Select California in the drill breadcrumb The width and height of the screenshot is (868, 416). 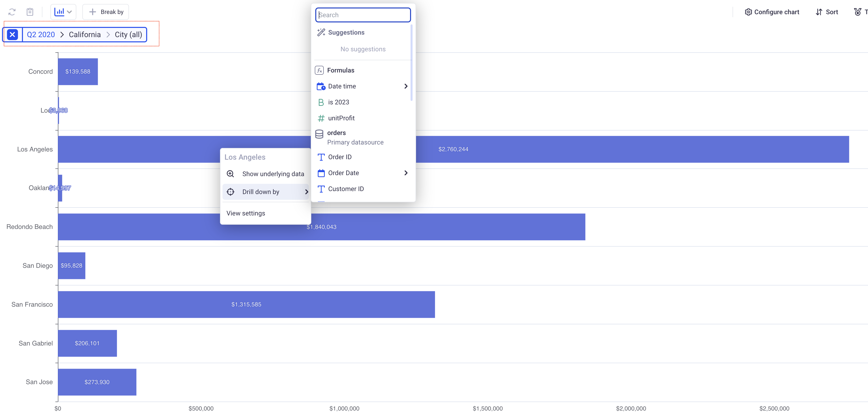[85, 35]
